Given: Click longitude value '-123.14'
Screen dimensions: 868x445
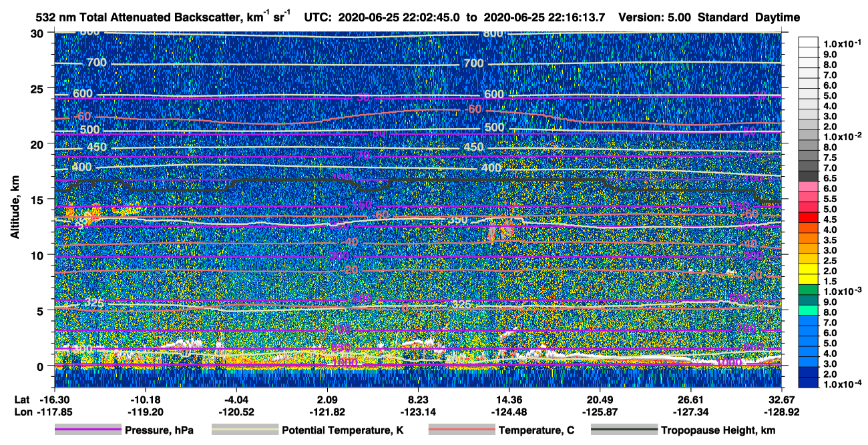Looking at the screenshot, I should (x=418, y=411).
